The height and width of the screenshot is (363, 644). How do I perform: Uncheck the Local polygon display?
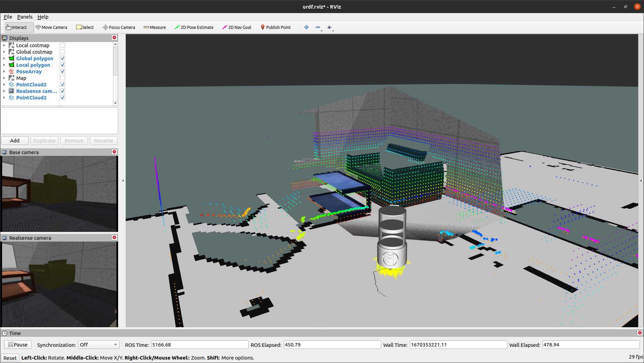[63, 65]
